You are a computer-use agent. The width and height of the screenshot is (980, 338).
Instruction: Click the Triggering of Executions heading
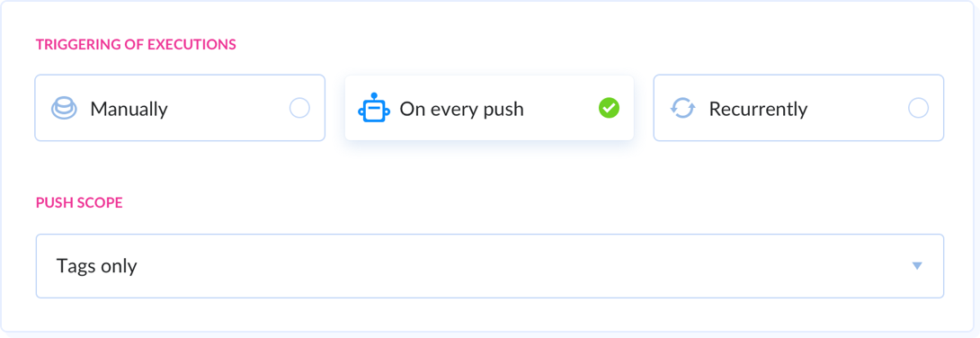pyautogui.click(x=136, y=45)
